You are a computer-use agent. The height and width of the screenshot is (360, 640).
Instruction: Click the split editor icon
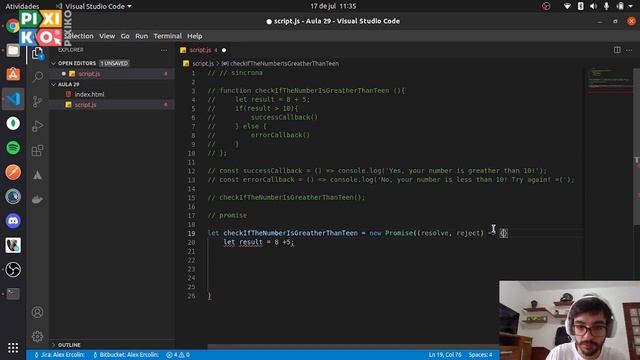pos(617,50)
